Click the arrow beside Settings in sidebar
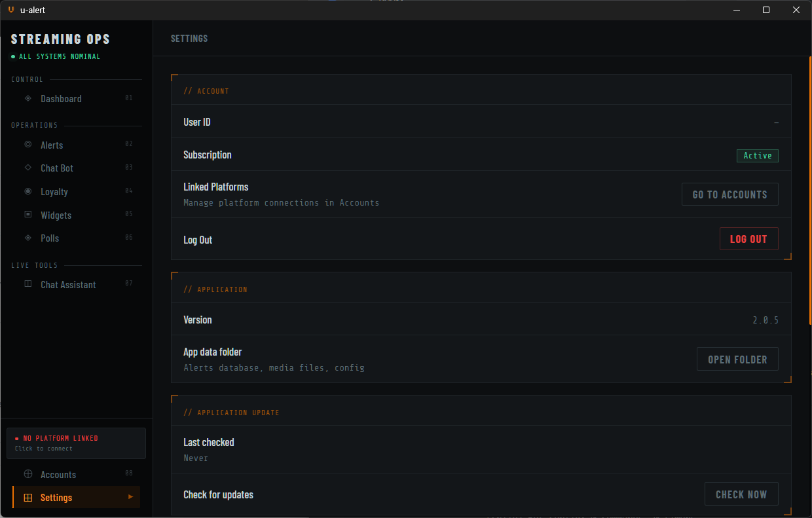This screenshot has height=518, width=812. (x=130, y=497)
